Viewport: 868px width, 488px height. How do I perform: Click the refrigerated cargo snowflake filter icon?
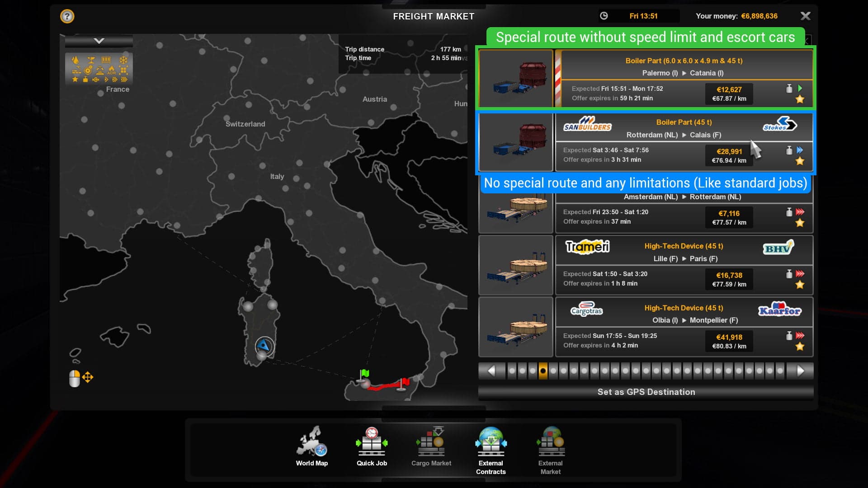pos(123,59)
